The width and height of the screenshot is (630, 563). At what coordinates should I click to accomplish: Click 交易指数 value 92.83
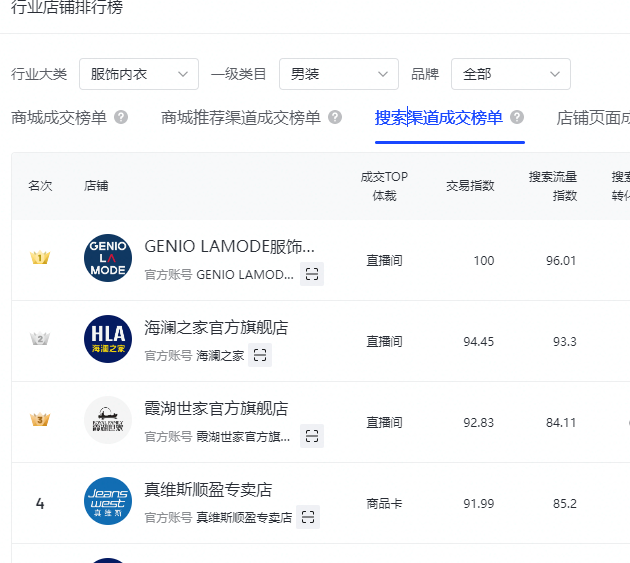pos(479,422)
